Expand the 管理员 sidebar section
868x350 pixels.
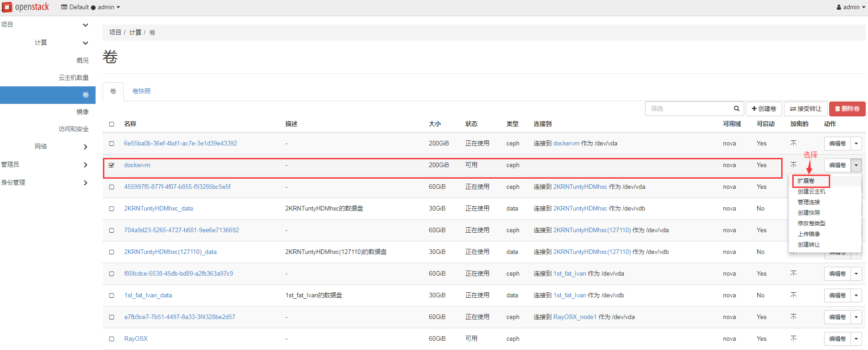pos(85,165)
